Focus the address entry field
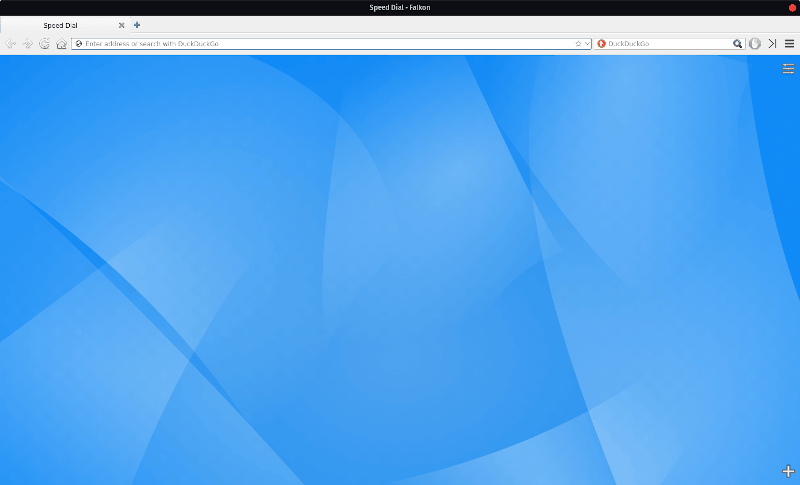This screenshot has height=485, width=800. (320, 44)
